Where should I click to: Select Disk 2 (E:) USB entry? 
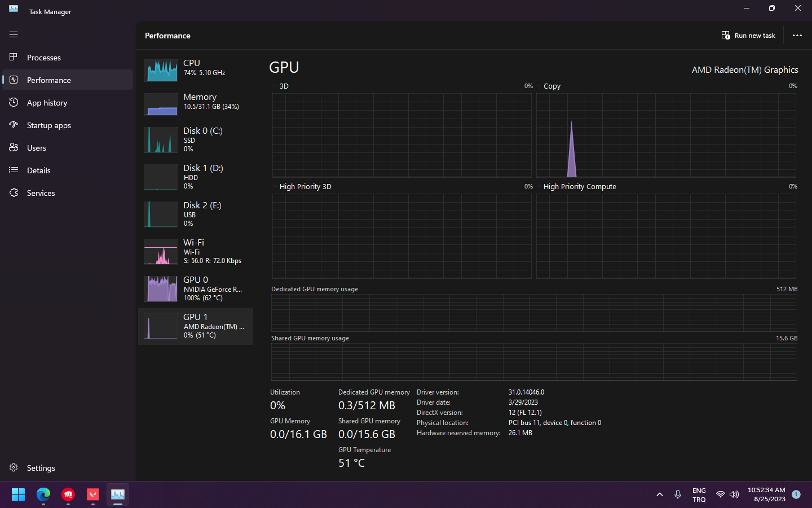pos(196,214)
